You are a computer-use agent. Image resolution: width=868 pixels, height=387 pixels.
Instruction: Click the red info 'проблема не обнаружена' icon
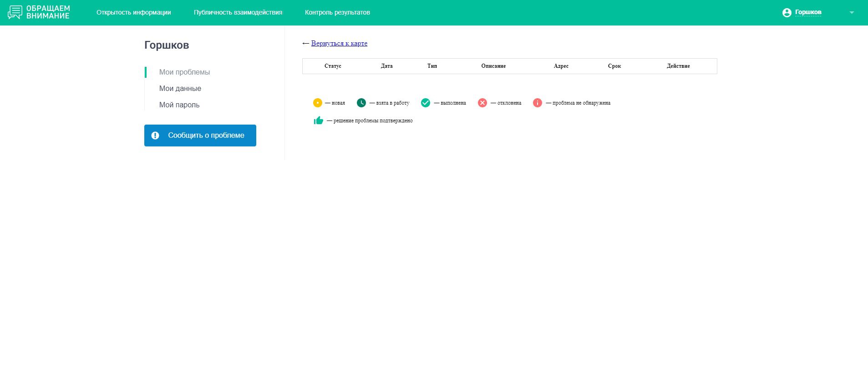537,103
